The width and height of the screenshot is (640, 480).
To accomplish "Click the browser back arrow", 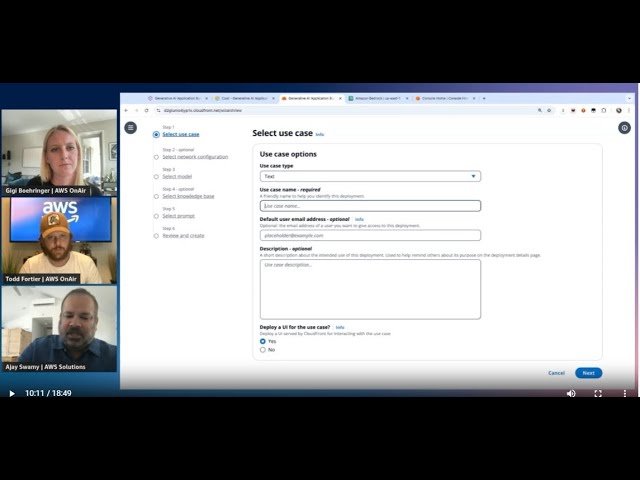I will coord(126,110).
